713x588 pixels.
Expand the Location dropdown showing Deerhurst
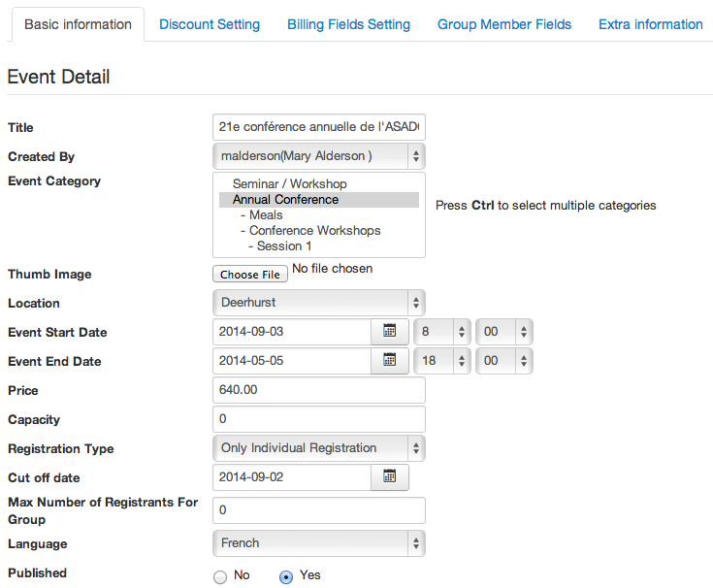(318, 303)
